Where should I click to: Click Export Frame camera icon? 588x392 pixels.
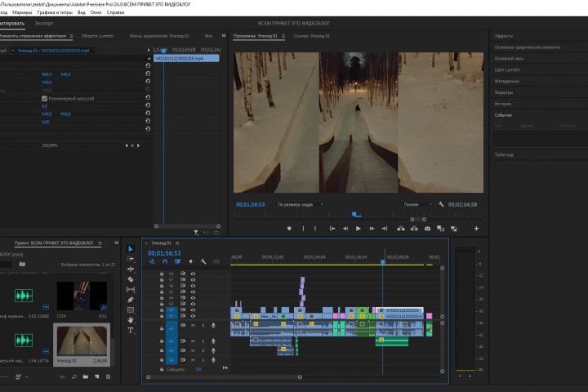coord(427,229)
